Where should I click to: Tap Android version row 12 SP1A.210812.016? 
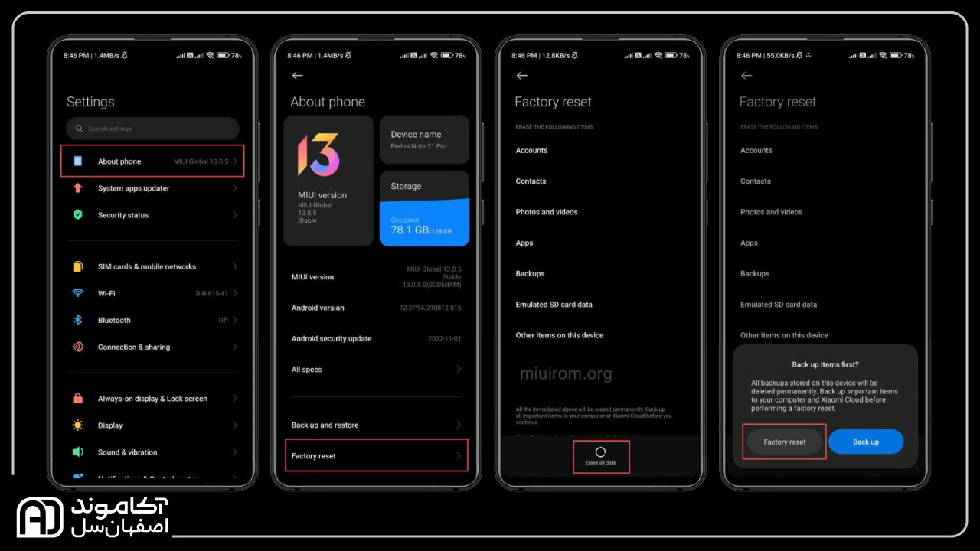tap(377, 308)
